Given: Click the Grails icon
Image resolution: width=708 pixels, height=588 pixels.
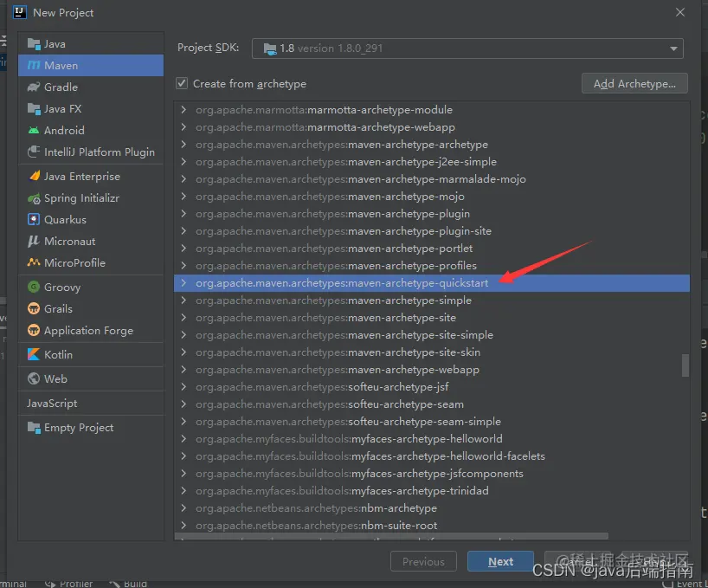Looking at the screenshot, I should (34, 308).
